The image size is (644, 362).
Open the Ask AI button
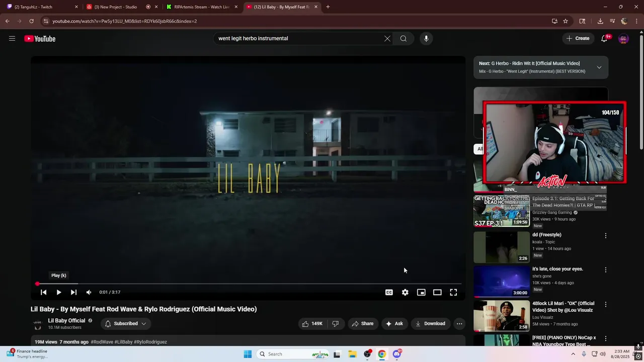click(x=394, y=324)
